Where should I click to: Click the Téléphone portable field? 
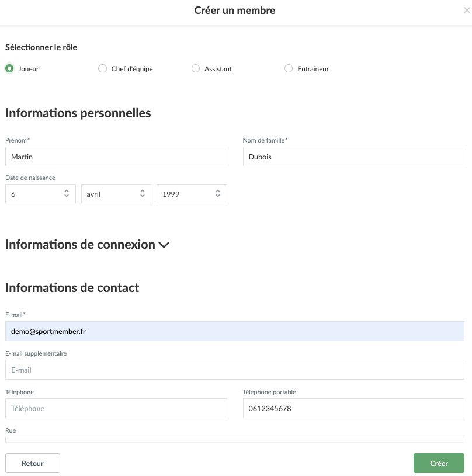(x=353, y=408)
